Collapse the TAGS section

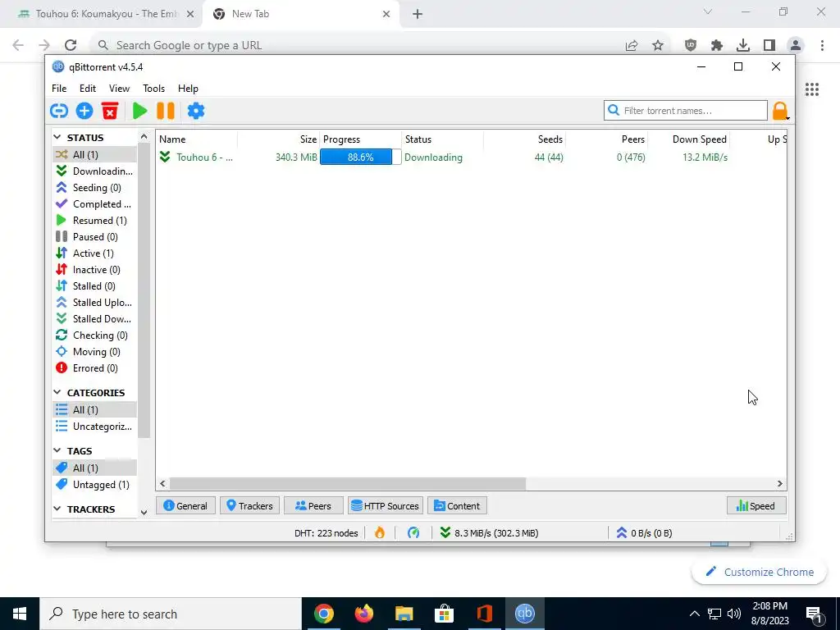click(x=57, y=450)
